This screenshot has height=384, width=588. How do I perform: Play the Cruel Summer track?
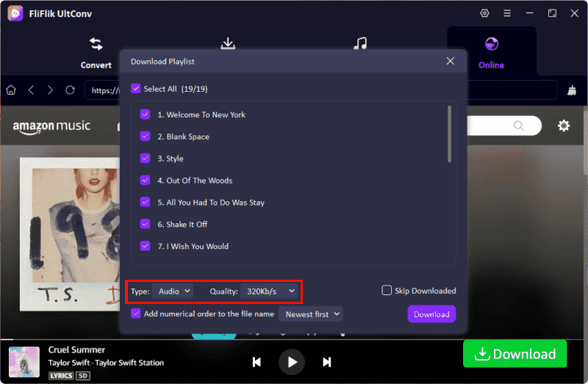point(292,361)
